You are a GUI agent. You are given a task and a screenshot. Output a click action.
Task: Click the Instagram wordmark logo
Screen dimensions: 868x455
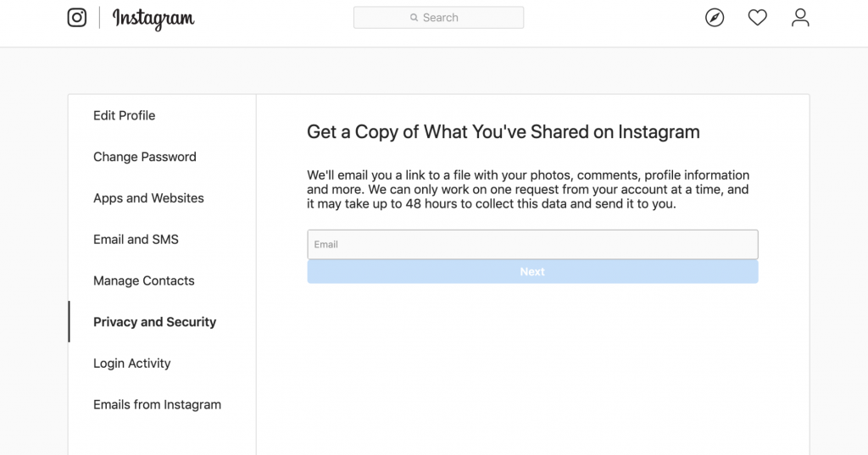click(153, 19)
